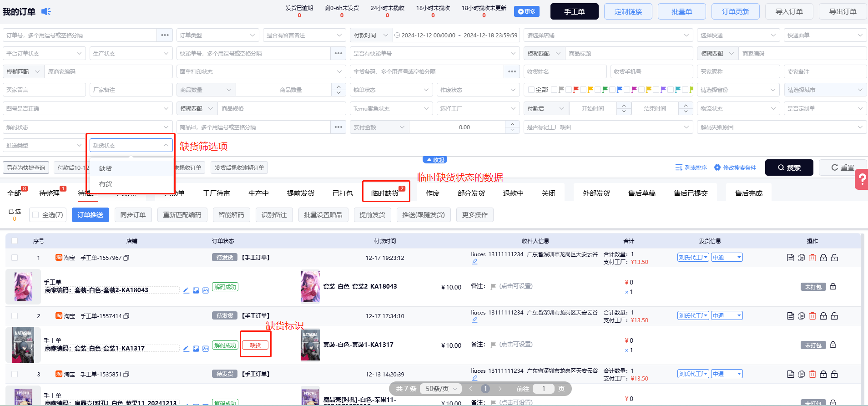The height and width of the screenshot is (406, 868).
Task: Check the blue flag filter checkbox
Action: tap(612, 90)
